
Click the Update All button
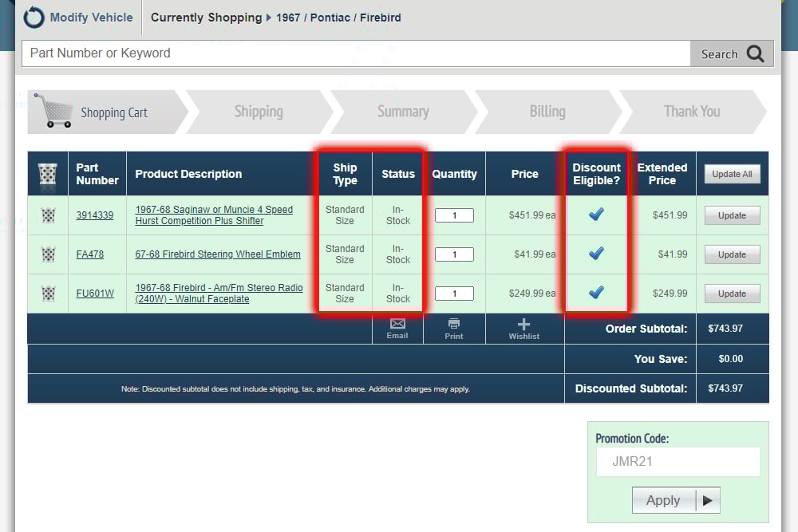point(733,174)
